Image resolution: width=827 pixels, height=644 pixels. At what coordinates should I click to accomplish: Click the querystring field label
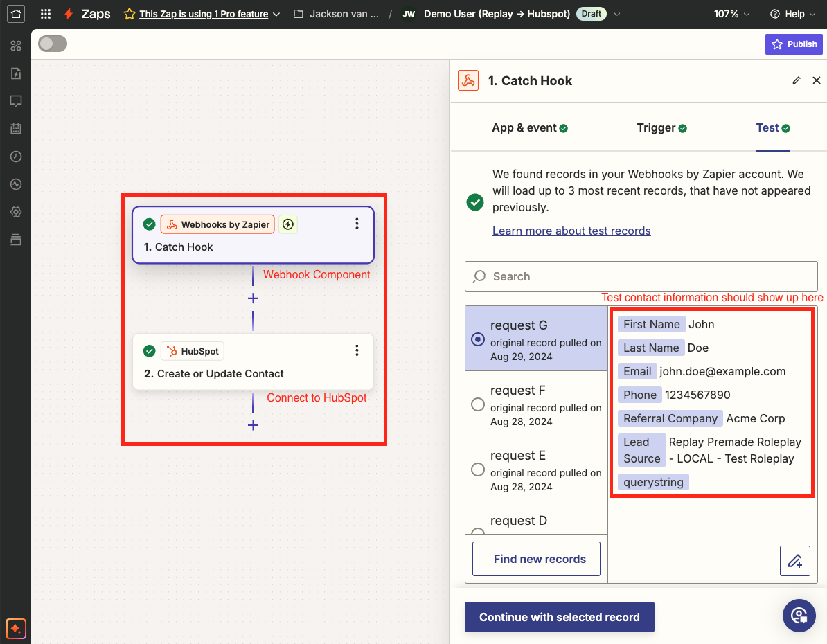point(653,482)
